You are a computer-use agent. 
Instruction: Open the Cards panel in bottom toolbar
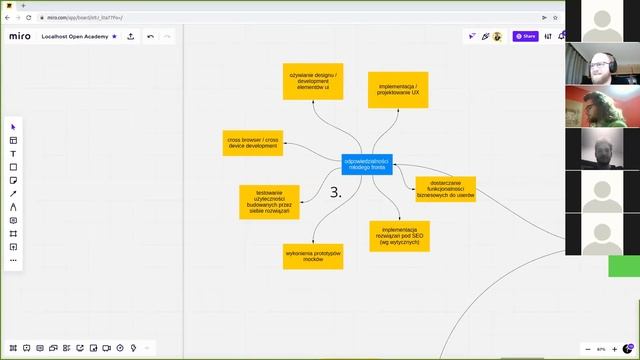tap(53, 348)
